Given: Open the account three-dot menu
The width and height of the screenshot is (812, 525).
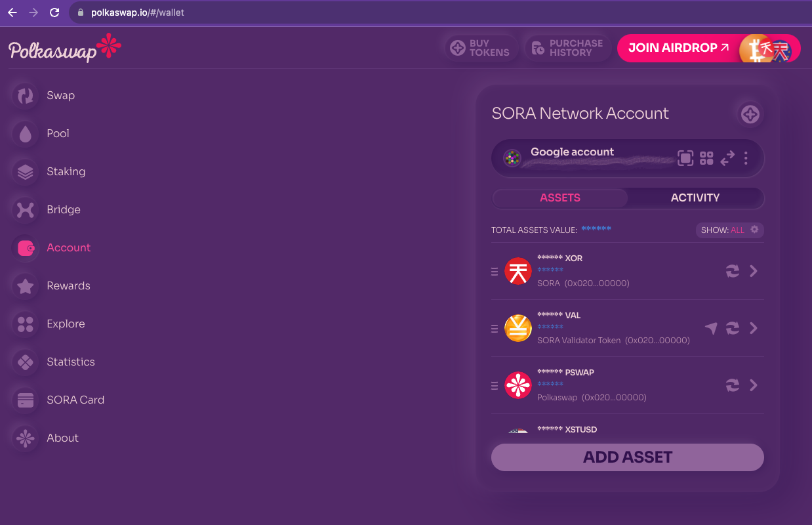Looking at the screenshot, I should coord(746,158).
